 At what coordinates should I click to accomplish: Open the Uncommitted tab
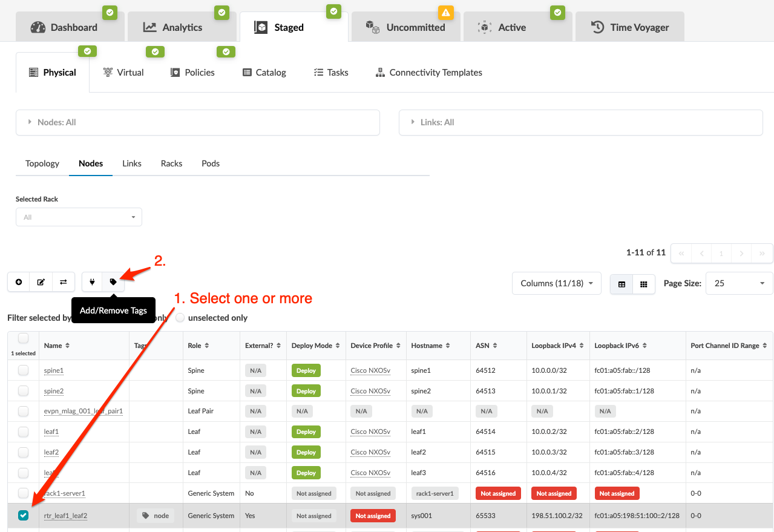pyautogui.click(x=406, y=27)
